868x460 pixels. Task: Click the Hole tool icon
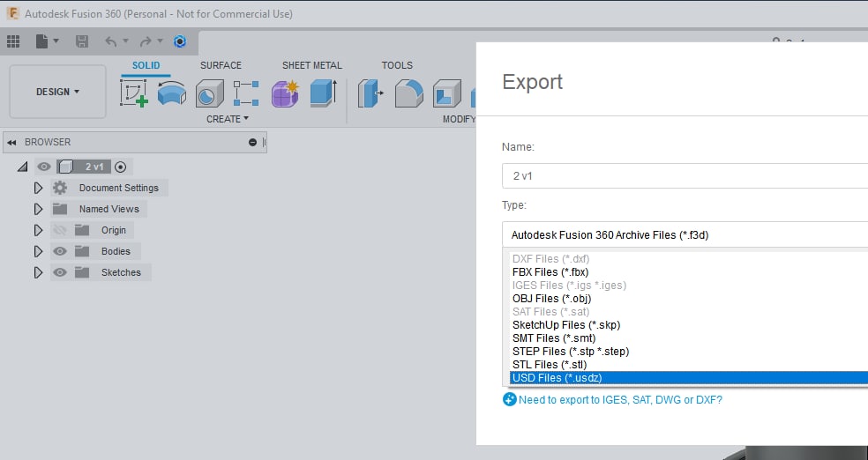point(209,93)
